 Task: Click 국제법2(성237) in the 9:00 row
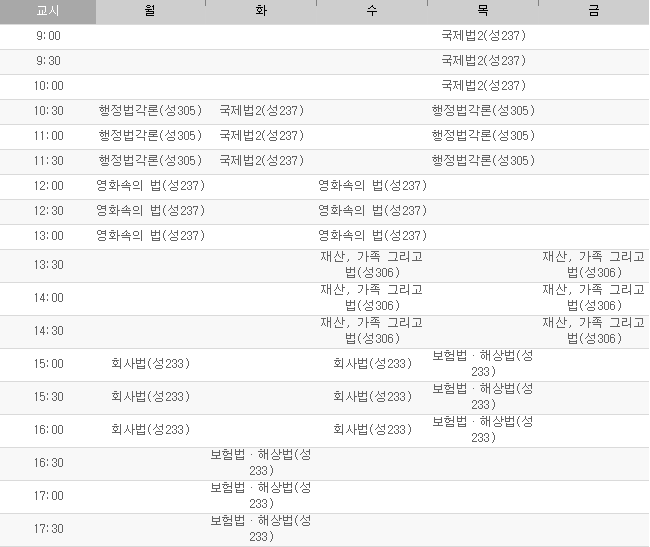[483, 36]
